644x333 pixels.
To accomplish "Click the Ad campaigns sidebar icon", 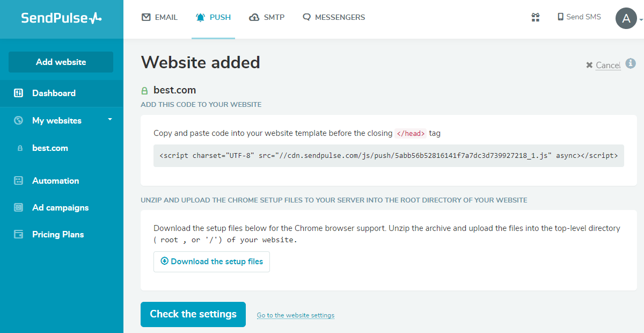I will click(18, 207).
